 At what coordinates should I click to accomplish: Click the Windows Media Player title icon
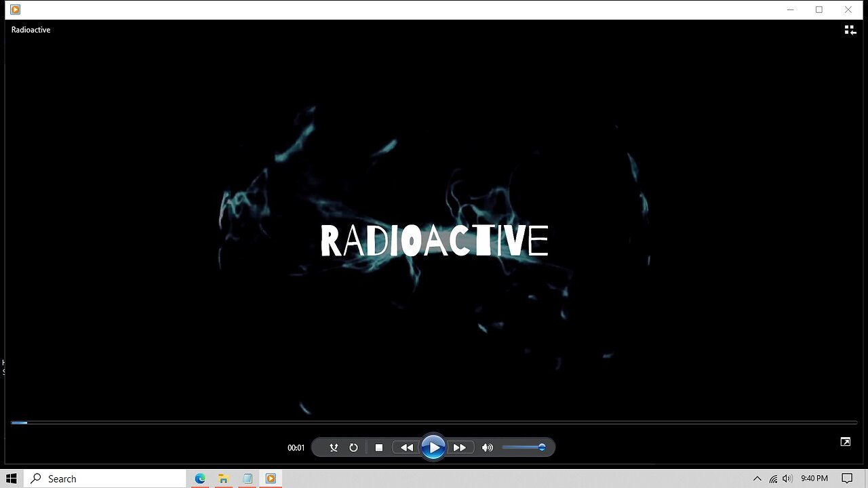point(15,9)
